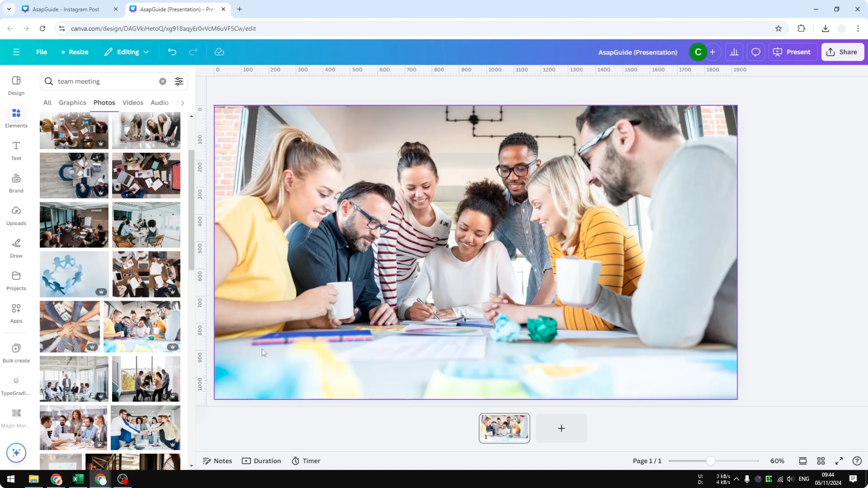
Task: Open the Windows Start menu
Action: tap(10, 479)
